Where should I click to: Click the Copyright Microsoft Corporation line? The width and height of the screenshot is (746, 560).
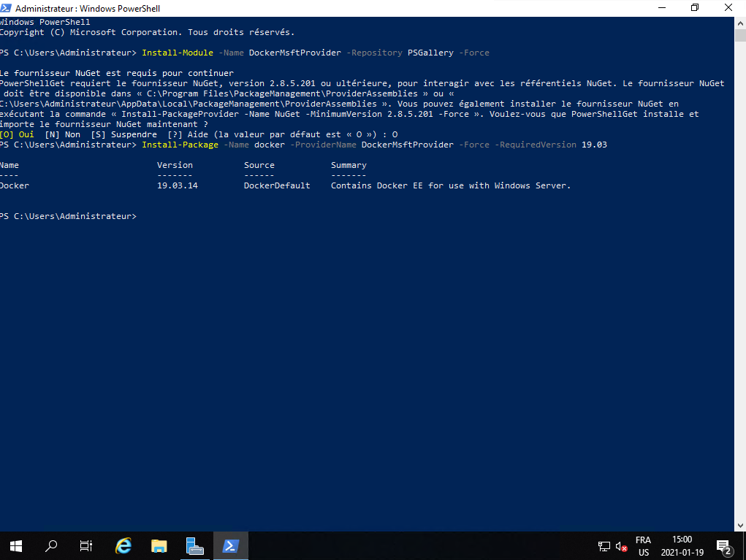click(147, 32)
